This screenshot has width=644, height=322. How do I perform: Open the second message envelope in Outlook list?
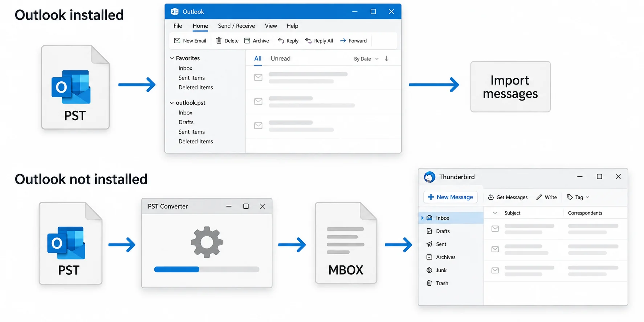(x=258, y=102)
